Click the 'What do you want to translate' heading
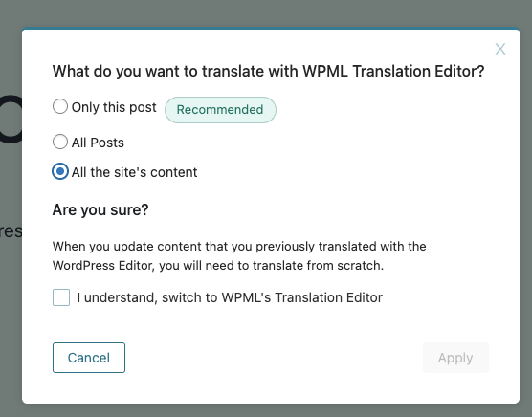 point(268,71)
